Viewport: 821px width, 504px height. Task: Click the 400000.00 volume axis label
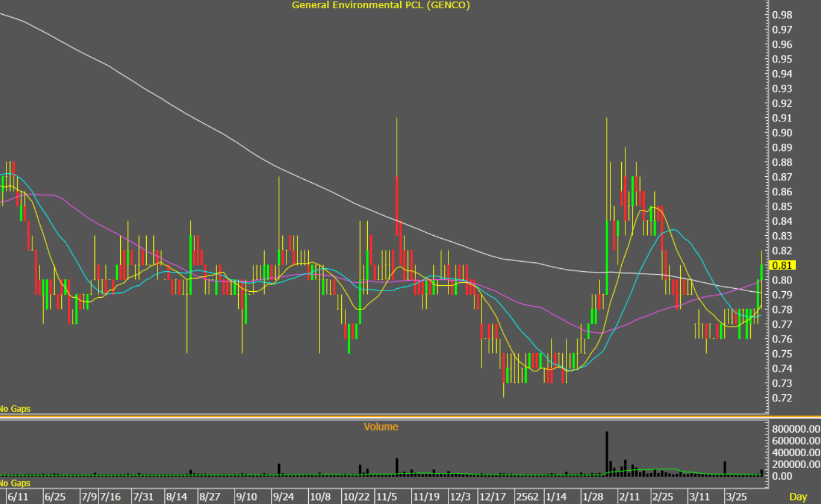[x=796, y=453]
